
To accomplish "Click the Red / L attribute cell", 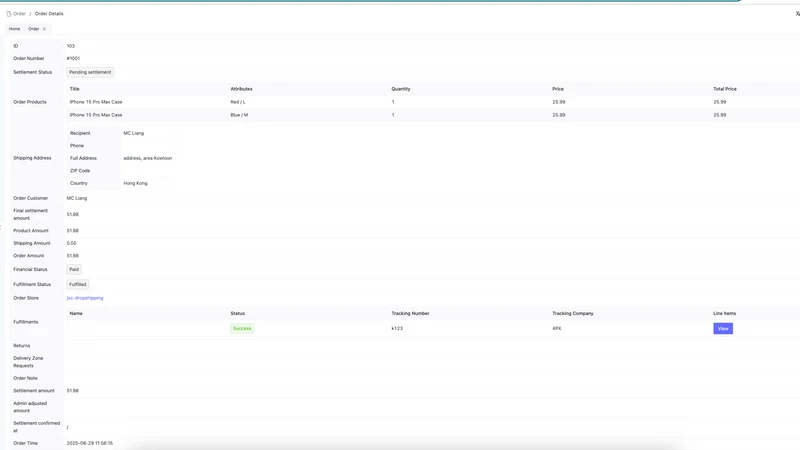I will click(238, 102).
